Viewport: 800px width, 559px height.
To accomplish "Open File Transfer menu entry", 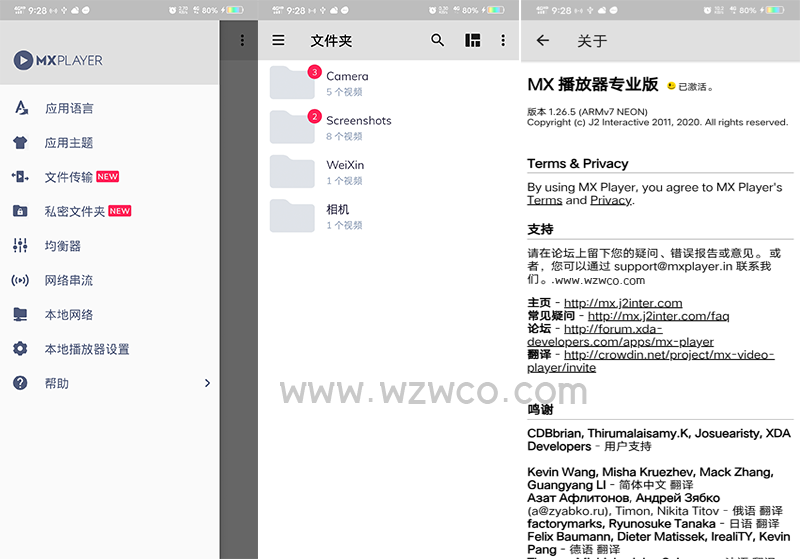I will pyautogui.click(x=69, y=177).
